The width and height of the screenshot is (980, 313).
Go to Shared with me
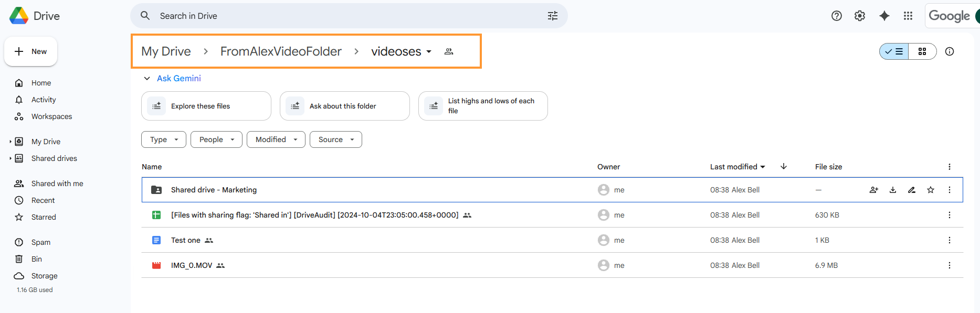pos(57,184)
